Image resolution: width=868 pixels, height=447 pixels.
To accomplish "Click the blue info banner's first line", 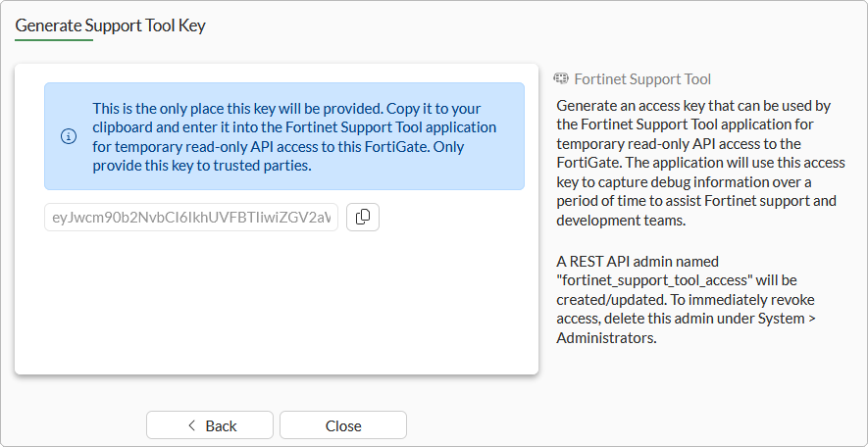I will coord(286,108).
